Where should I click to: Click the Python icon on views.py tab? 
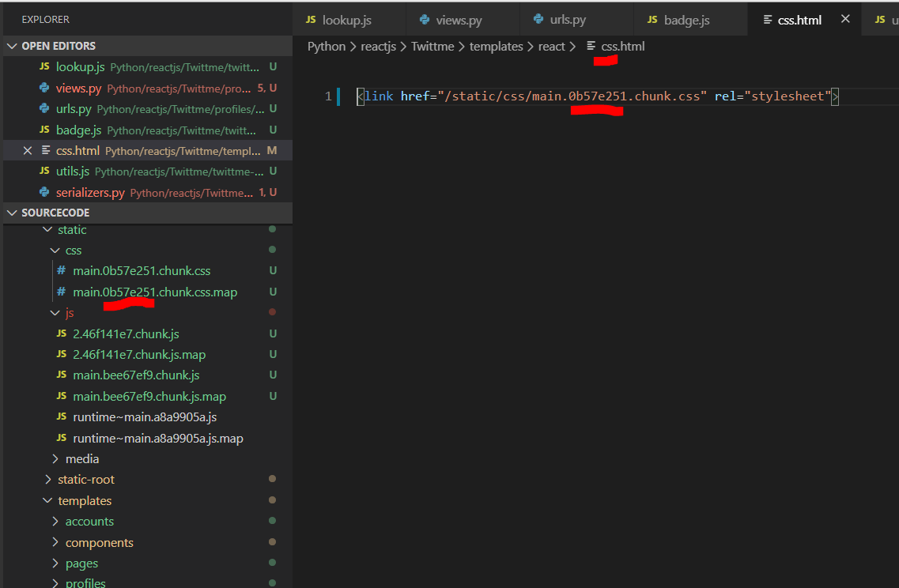425,20
